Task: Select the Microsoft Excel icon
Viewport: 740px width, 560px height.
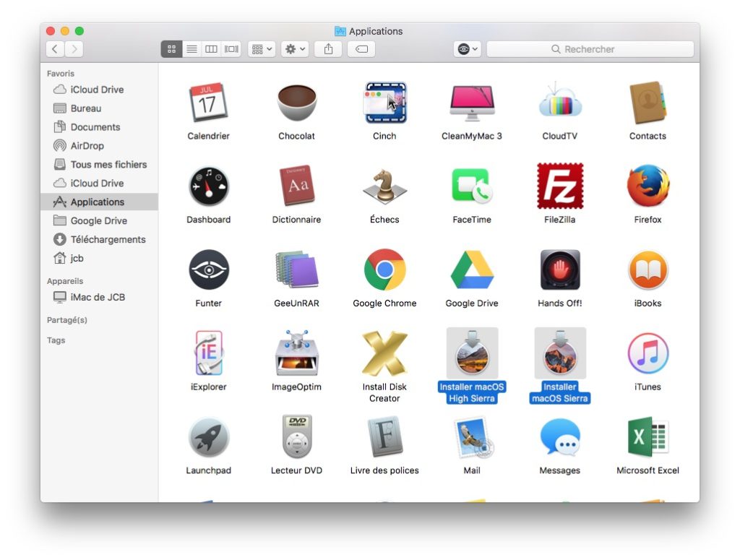Action: coord(648,437)
